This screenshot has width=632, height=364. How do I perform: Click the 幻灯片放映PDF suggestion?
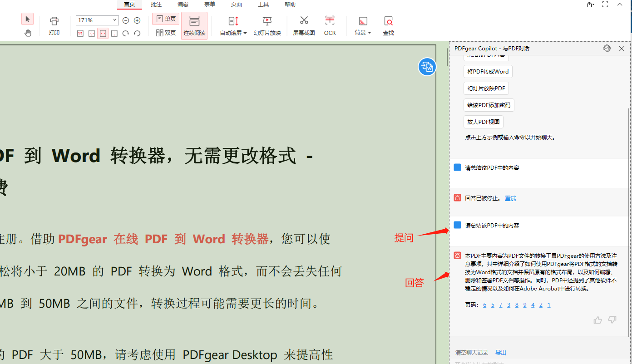(486, 89)
